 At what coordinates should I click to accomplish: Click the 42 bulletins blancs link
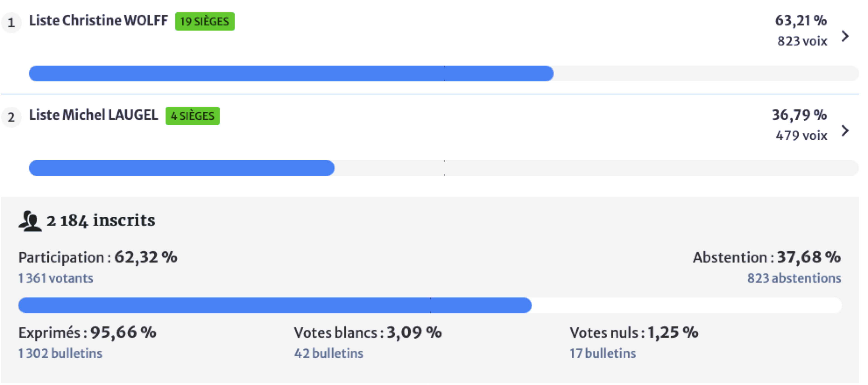pyautogui.click(x=328, y=353)
